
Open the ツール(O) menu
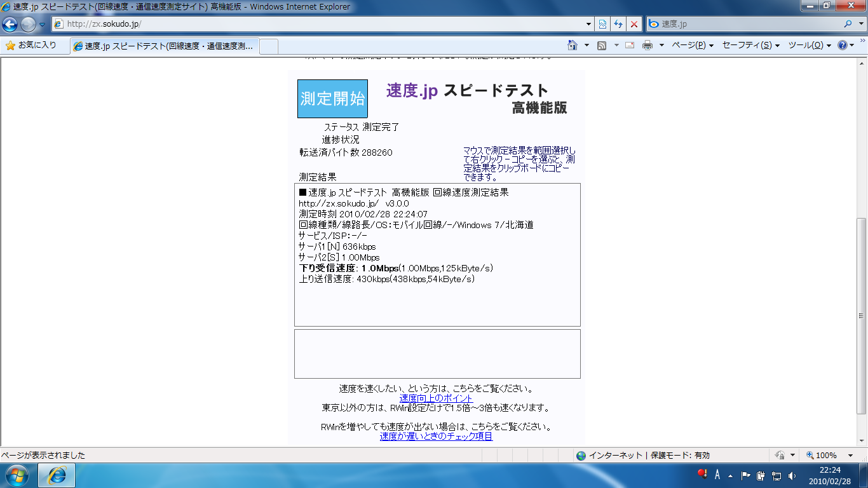click(810, 45)
